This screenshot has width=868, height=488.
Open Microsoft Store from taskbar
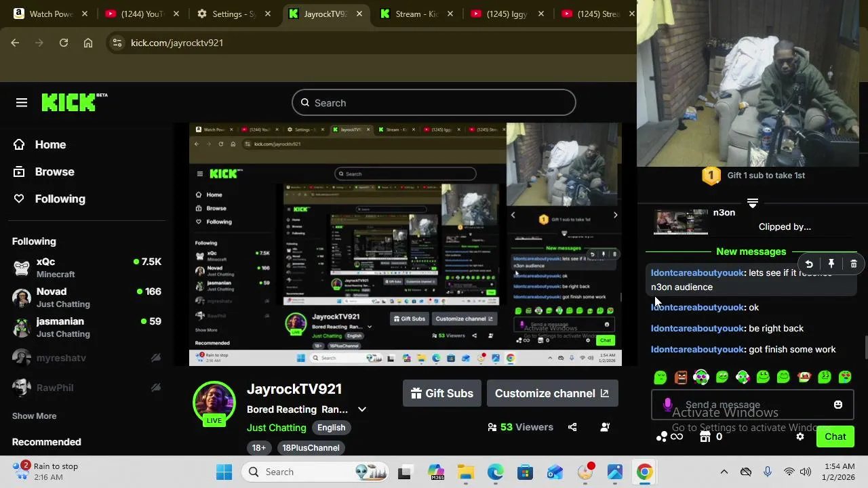pyautogui.click(x=526, y=472)
